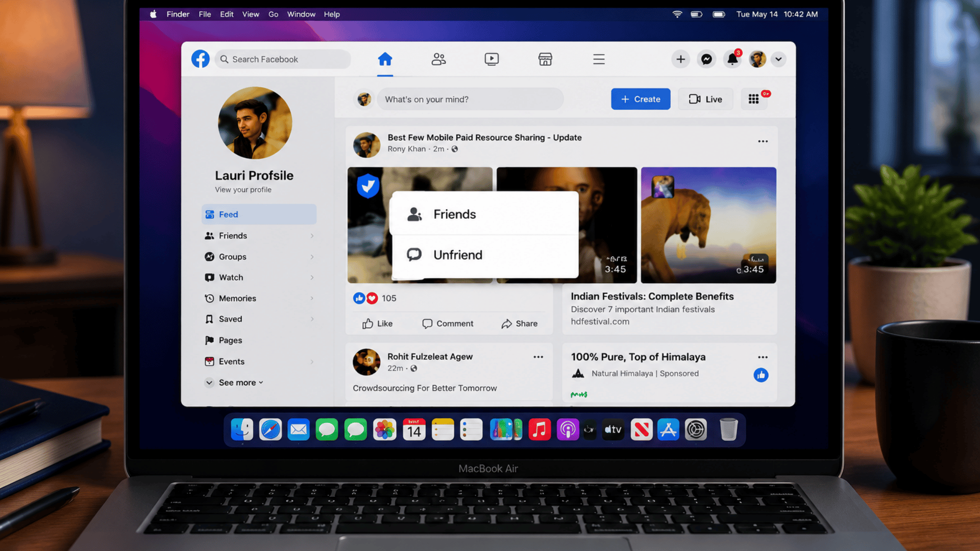Screen dimensions: 980x551
Task: Open options menu on Natural Himalaya ad
Action: (763, 357)
